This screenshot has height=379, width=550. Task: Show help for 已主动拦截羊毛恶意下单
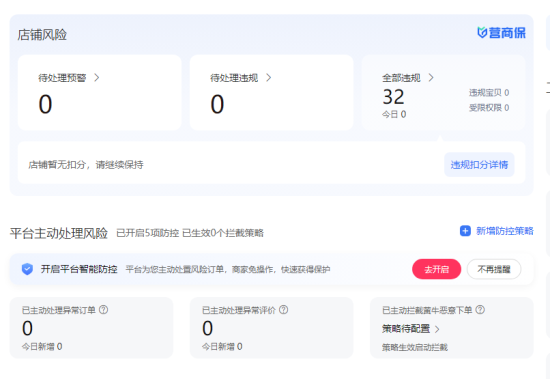[x=480, y=310]
